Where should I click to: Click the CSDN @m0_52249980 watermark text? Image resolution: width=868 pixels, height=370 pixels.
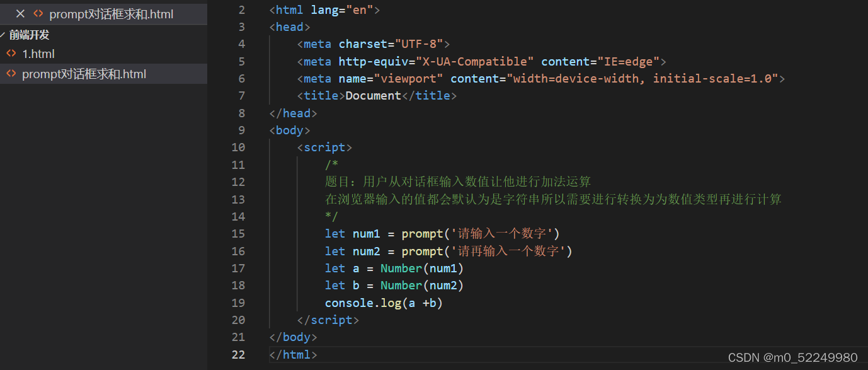[x=794, y=357]
